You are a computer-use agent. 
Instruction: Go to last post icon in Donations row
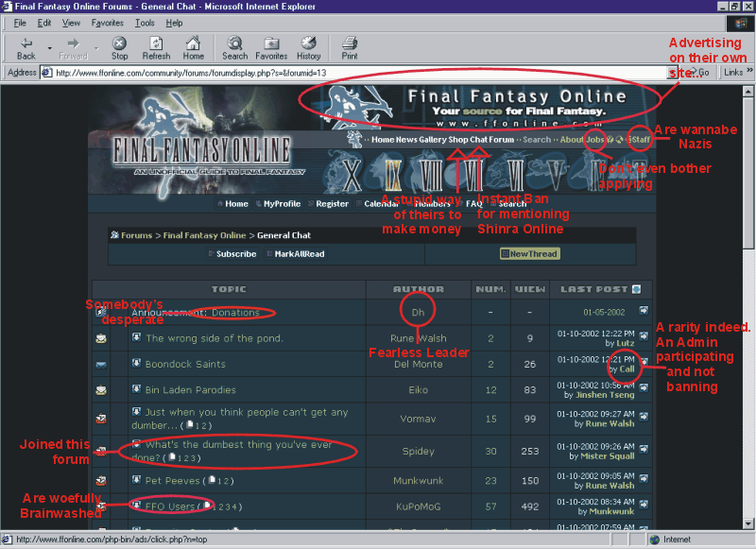[644, 310]
